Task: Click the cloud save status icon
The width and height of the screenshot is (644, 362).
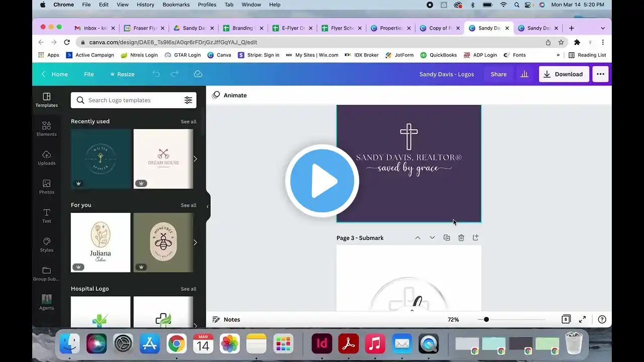Action: 198,74
